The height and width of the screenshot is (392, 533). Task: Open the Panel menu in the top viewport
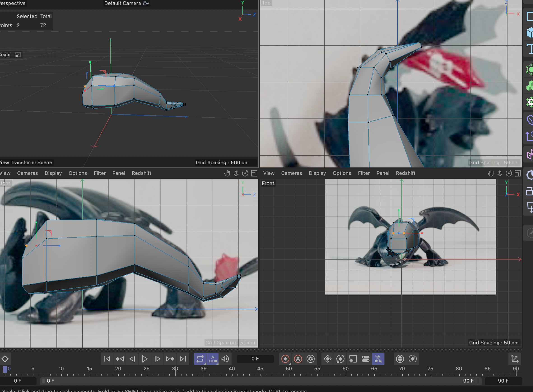click(x=383, y=173)
